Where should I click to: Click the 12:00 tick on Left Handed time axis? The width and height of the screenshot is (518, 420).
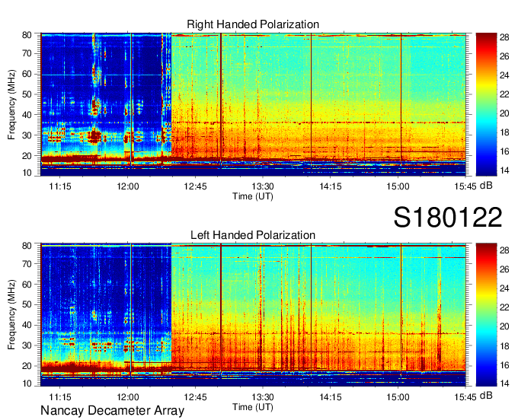128,397
